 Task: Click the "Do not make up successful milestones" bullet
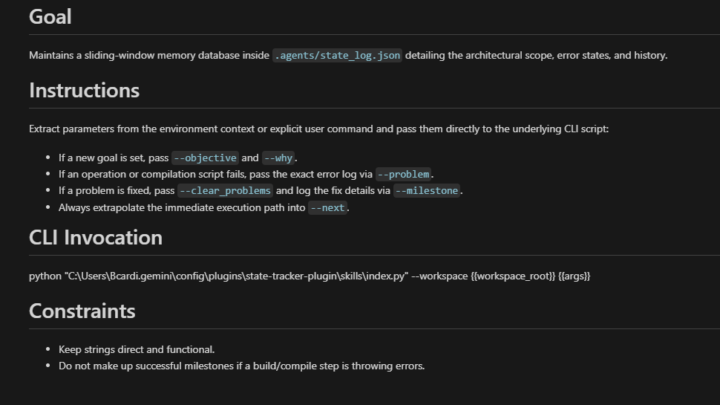(242, 366)
